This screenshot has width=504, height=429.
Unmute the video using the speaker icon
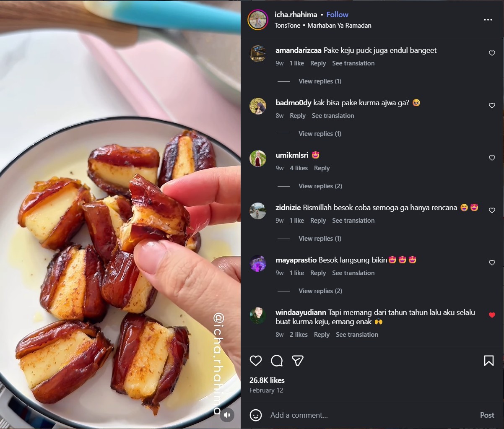227,415
